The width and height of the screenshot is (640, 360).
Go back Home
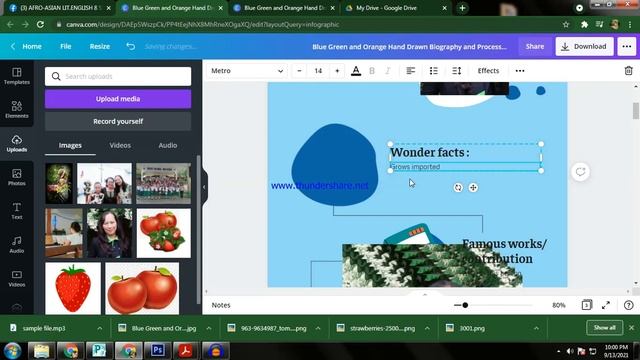coord(27,47)
